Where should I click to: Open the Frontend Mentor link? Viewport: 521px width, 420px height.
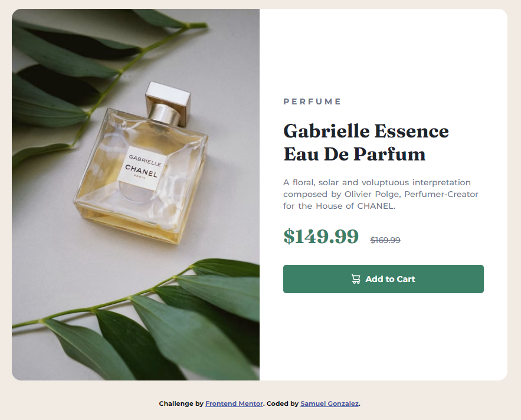[234, 403]
